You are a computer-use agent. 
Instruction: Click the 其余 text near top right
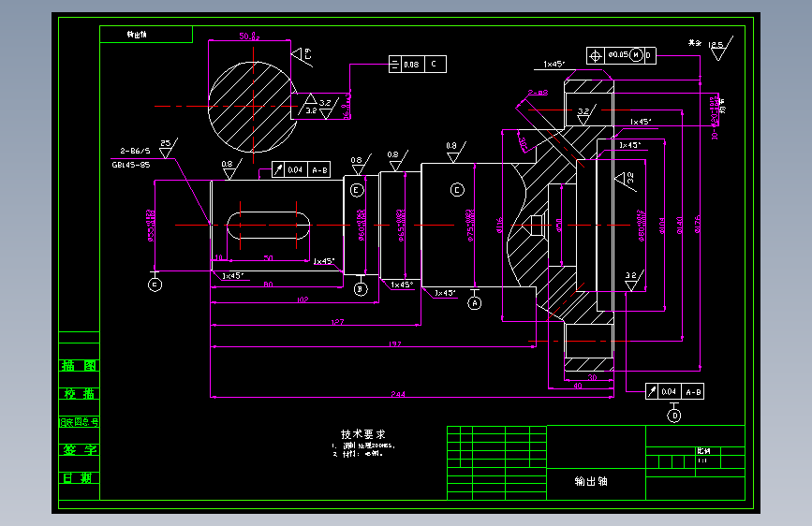[x=694, y=43]
